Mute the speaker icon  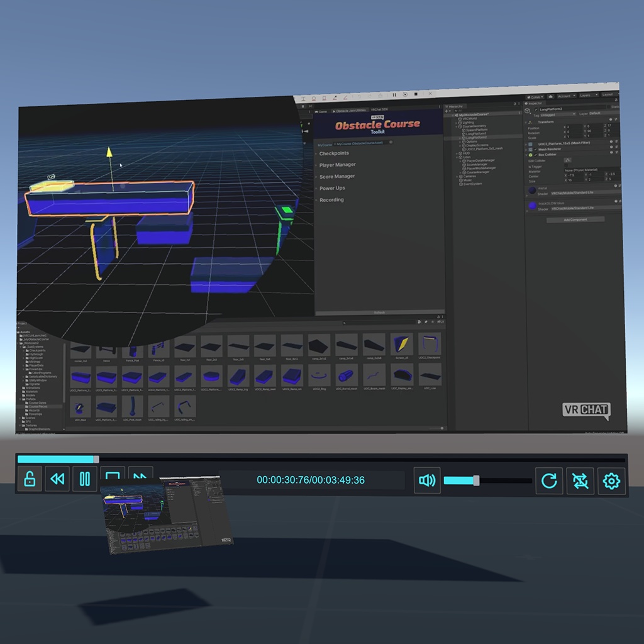427,480
